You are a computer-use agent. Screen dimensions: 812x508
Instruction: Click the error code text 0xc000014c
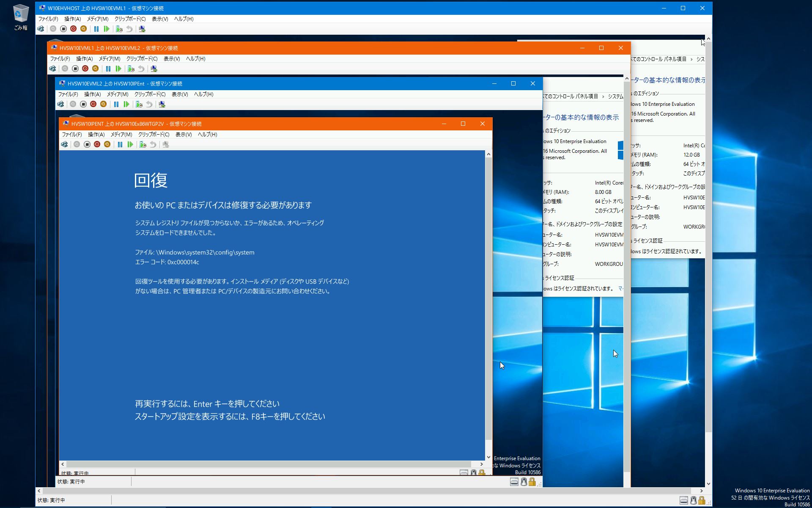pyautogui.click(x=183, y=262)
